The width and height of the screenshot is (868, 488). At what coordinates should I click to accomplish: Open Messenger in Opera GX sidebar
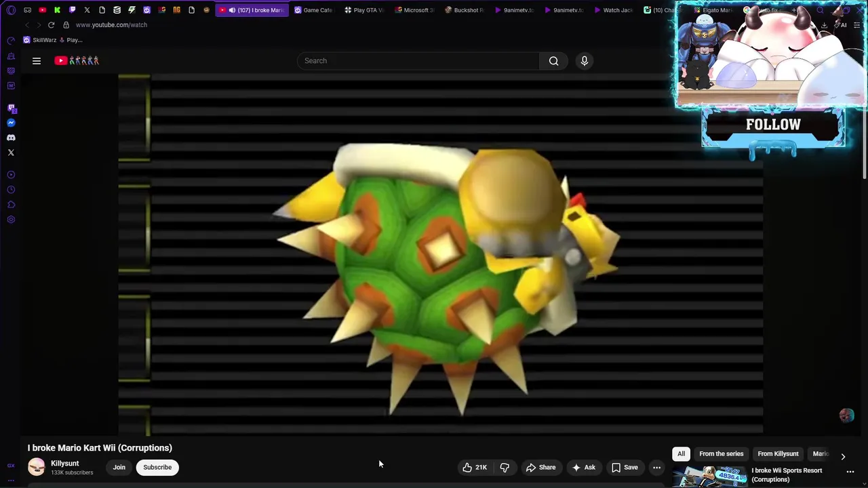pos(11,123)
